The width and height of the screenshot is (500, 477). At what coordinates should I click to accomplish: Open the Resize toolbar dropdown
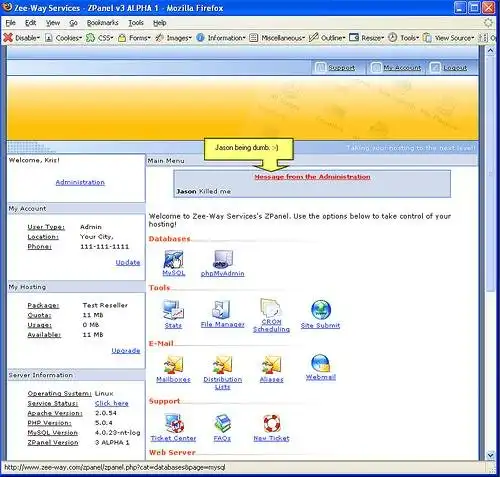pyautogui.click(x=367, y=38)
